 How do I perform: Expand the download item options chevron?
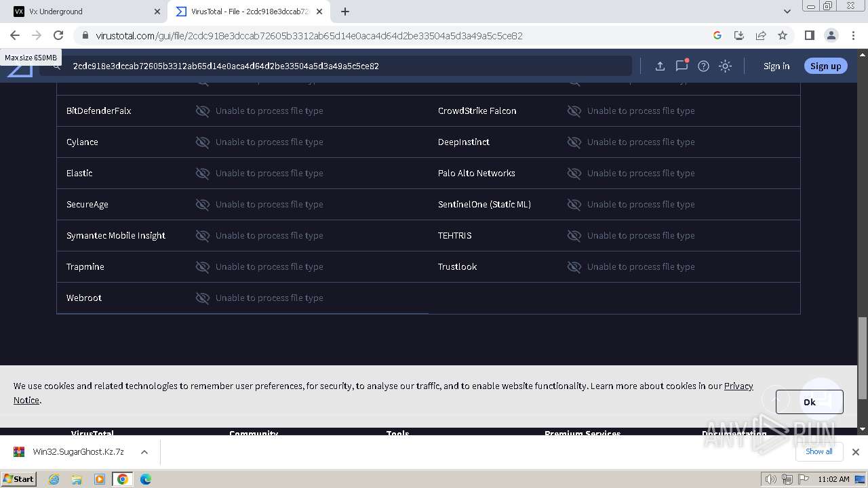(x=144, y=452)
